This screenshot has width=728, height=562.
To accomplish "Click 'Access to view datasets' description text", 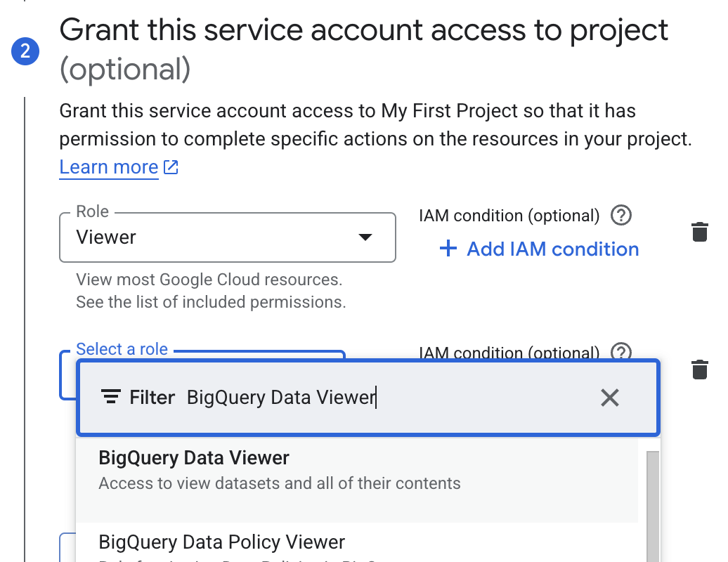I will click(280, 483).
